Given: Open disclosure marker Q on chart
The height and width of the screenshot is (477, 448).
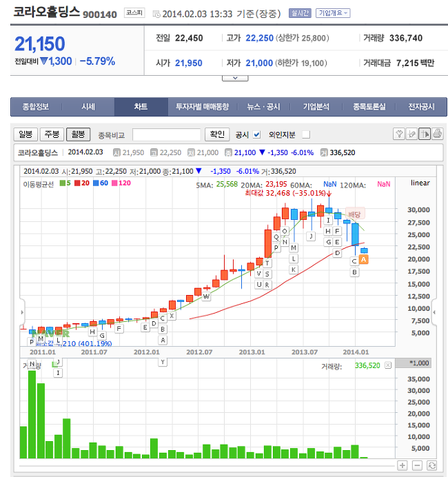Looking at the screenshot, I should pos(276,237).
